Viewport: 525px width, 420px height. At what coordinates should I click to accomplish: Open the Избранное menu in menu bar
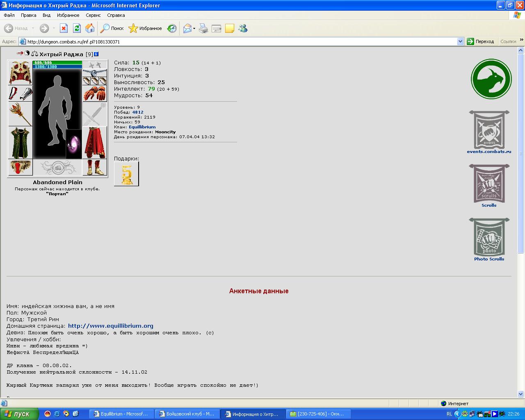[x=68, y=15]
